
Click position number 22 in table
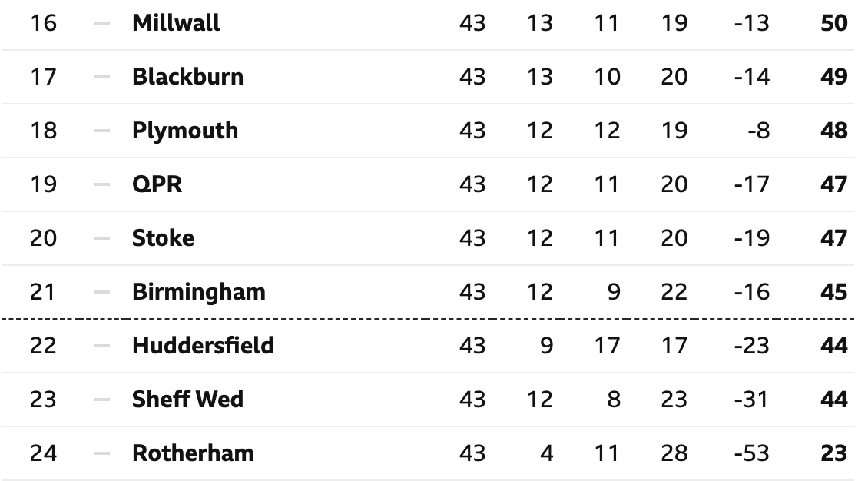point(43,346)
